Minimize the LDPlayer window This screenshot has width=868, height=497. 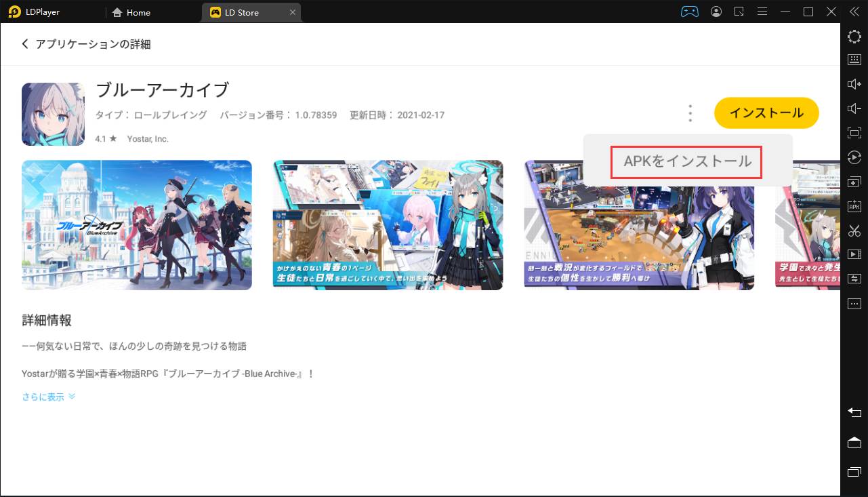pos(785,12)
